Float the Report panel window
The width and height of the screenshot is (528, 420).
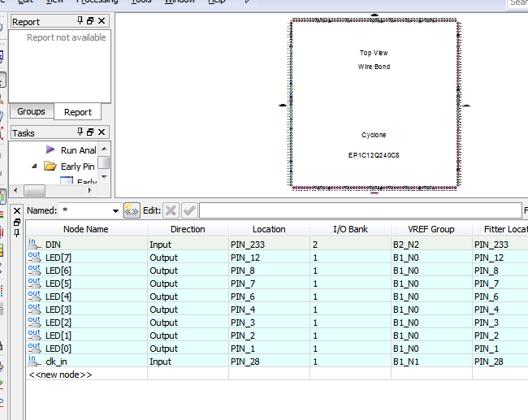[x=90, y=21]
